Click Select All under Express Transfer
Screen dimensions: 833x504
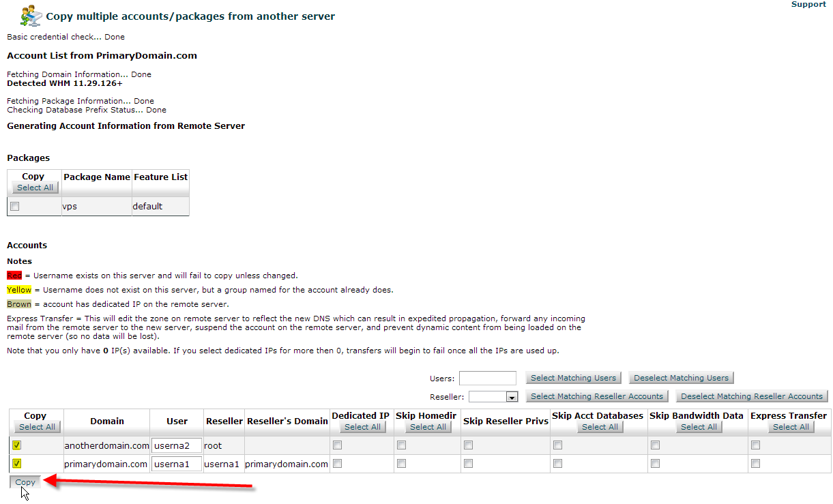click(790, 427)
